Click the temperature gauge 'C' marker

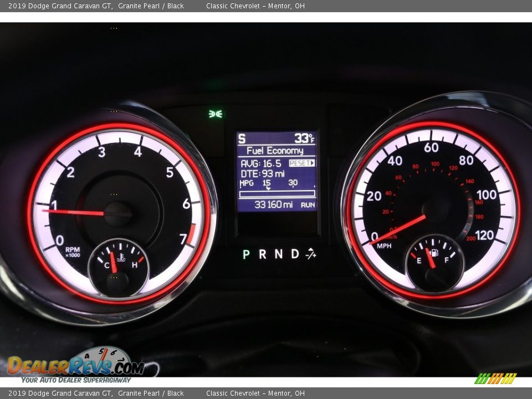click(x=107, y=265)
